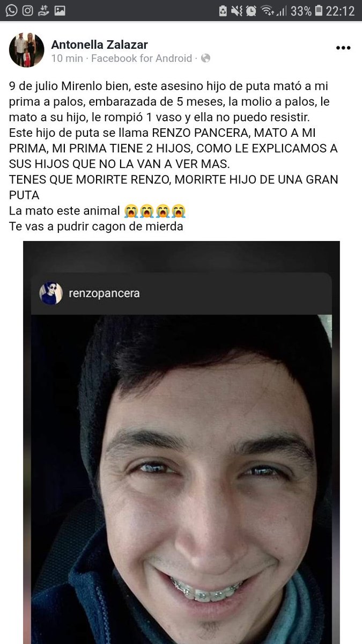This screenshot has height=644, width=362.
Task: Open the author name at post top
Action: coord(99,45)
